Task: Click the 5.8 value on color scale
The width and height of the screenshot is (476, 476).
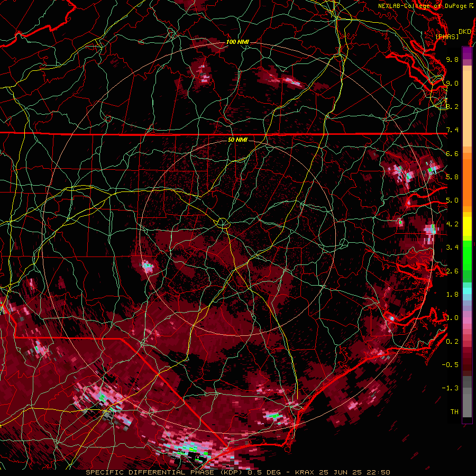Action: click(452, 177)
